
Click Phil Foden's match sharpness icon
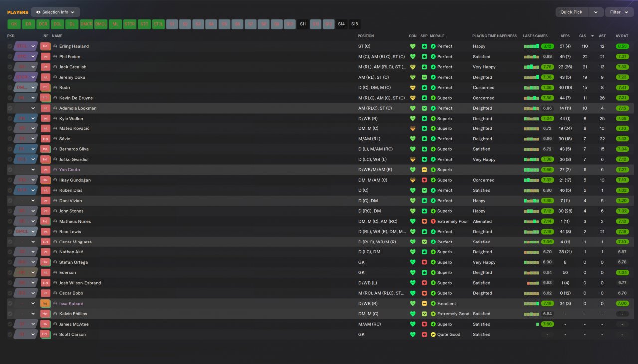pyautogui.click(x=424, y=57)
